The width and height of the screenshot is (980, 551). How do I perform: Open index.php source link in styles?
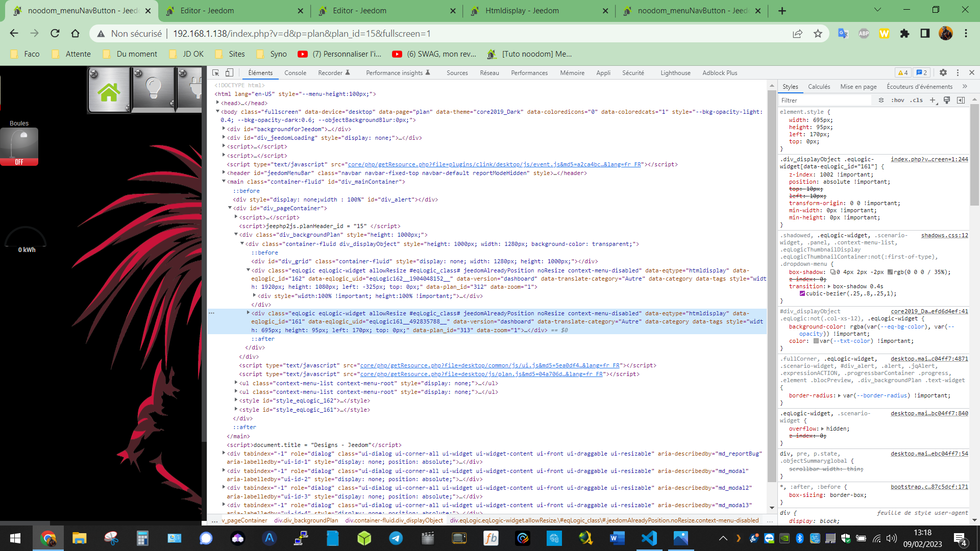pos(929,159)
